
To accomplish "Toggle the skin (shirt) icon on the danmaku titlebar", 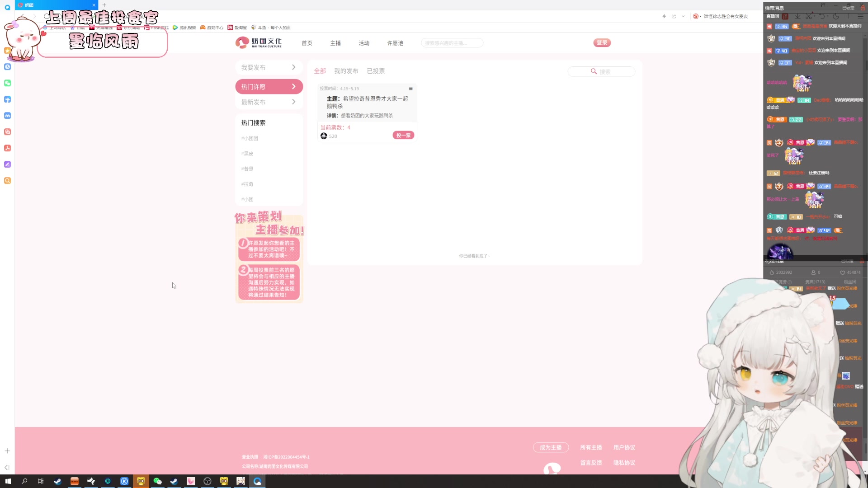I will click(x=823, y=5).
